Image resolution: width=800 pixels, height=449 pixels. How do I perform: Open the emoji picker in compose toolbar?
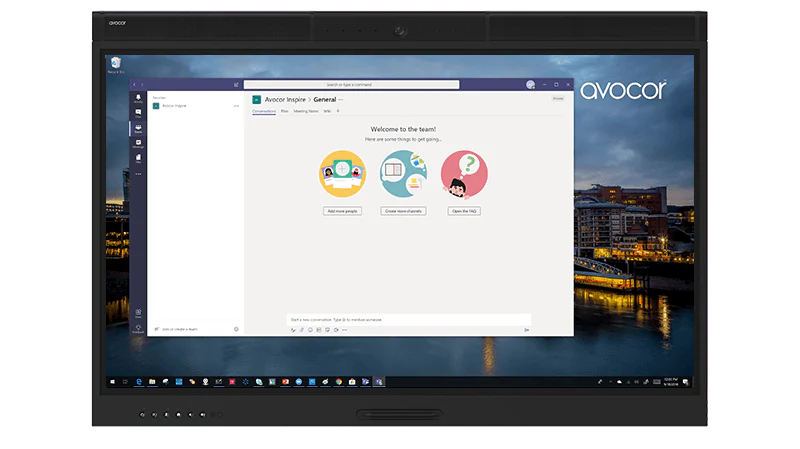click(310, 330)
